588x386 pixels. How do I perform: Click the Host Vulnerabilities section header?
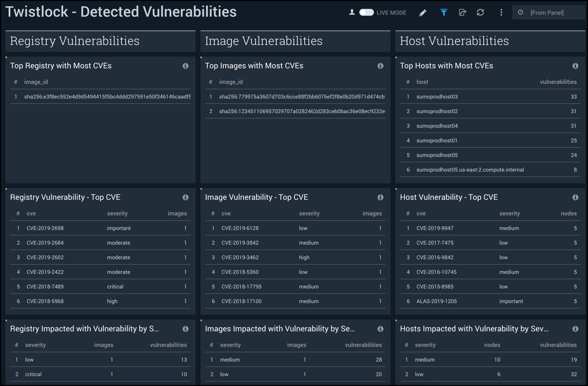point(454,41)
